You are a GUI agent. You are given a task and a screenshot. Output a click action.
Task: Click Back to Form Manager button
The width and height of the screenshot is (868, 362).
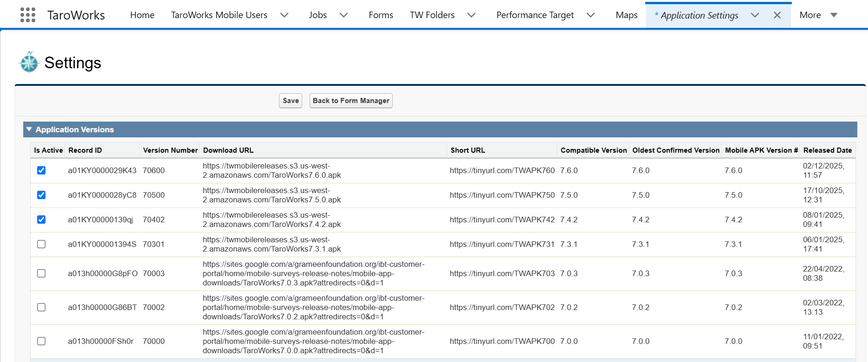coord(351,101)
